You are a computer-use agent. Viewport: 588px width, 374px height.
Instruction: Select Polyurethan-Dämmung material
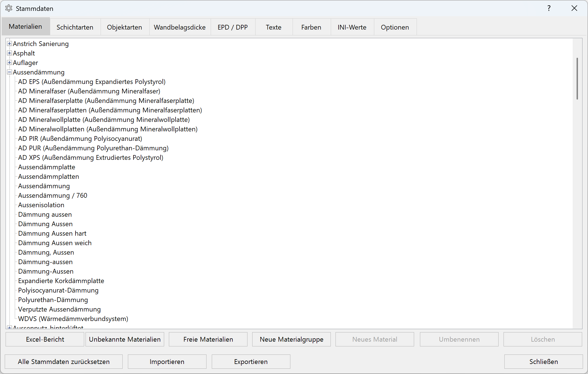[x=53, y=300]
